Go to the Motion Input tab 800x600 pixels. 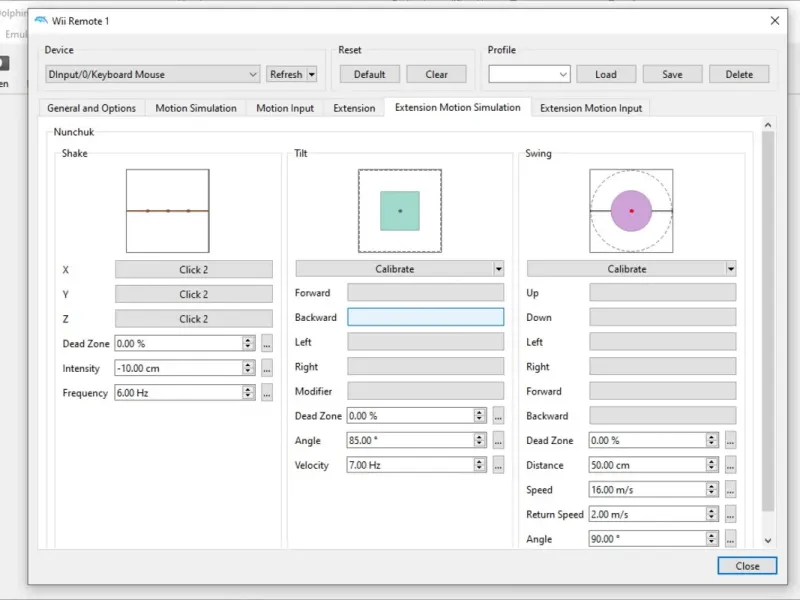coord(285,108)
